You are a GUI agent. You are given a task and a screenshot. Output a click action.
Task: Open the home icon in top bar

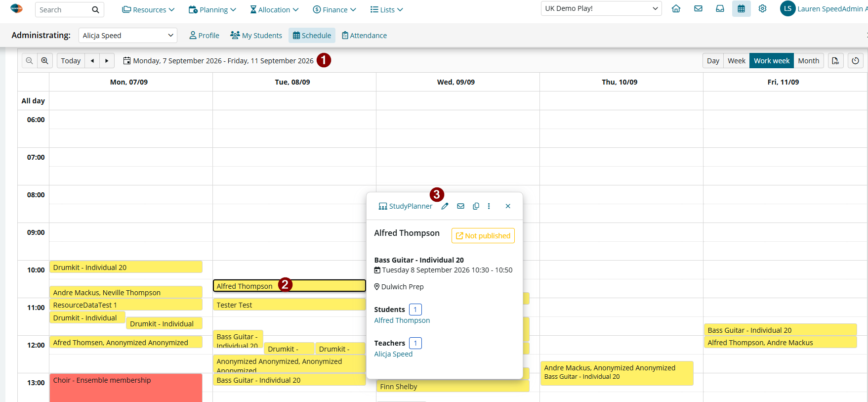(676, 8)
